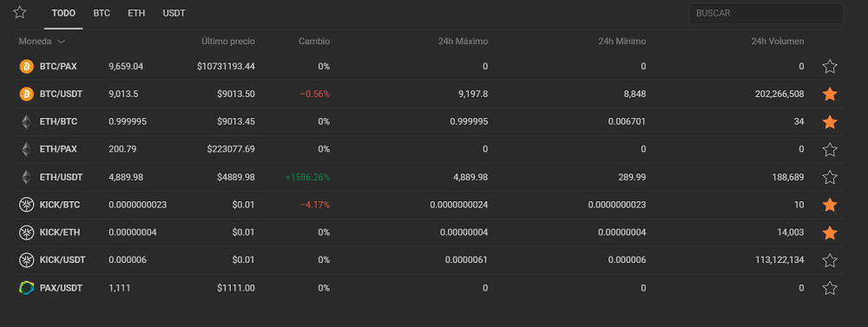Sort by the Moneda column chevron
The width and height of the screenshot is (868, 327).
[x=61, y=42]
